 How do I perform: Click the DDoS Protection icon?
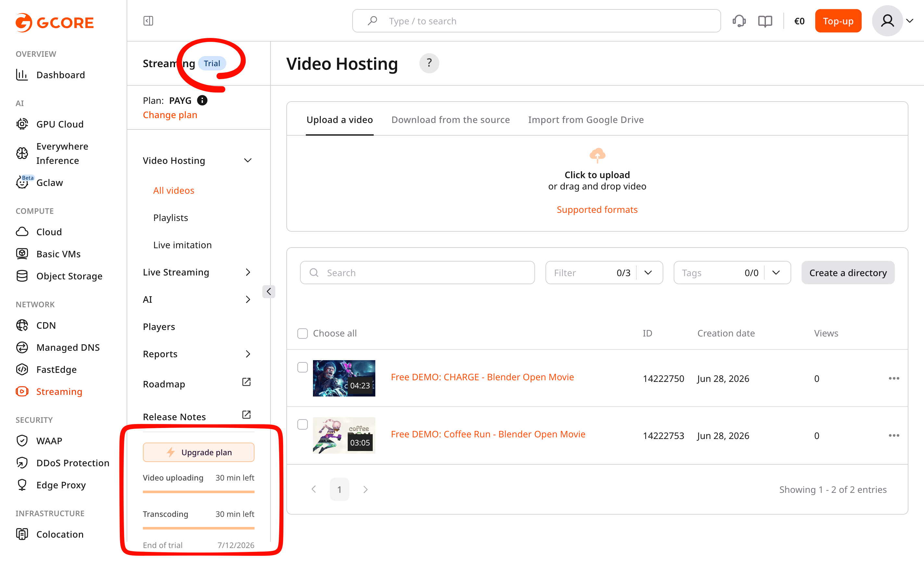(22, 463)
